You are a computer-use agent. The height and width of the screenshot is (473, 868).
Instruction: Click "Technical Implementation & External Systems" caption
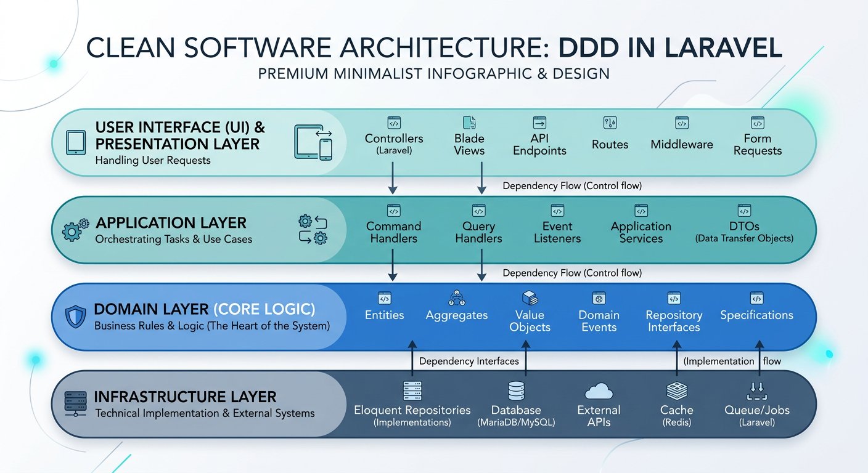point(205,413)
